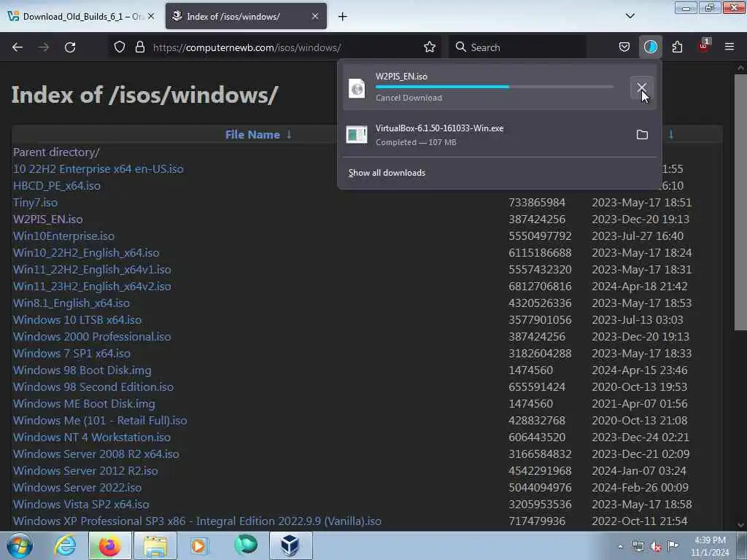Go back to previous page
747x560 pixels.
(x=18, y=47)
